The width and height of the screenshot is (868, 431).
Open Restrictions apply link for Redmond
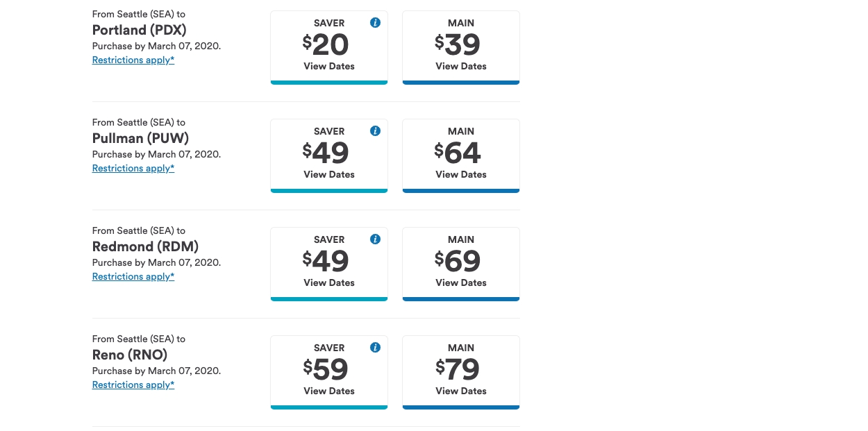coord(133,277)
